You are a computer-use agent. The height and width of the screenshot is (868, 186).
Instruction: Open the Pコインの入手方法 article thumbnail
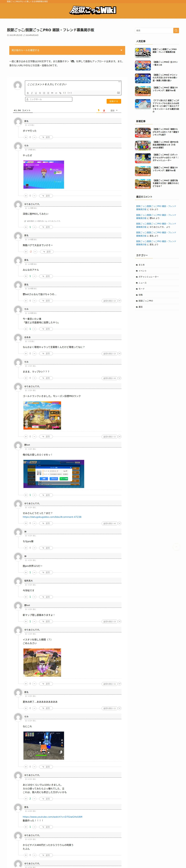click(x=143, y=78)
